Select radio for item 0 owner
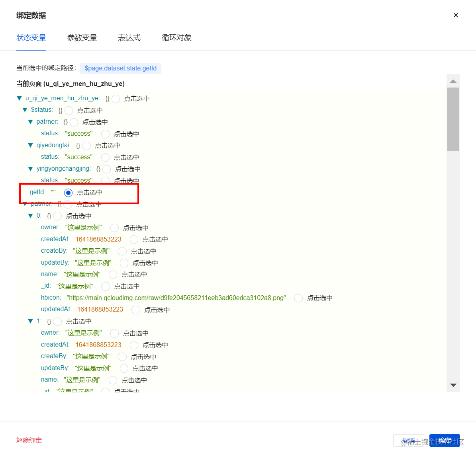This screenshot has width=476, height=458. coord(114,228)
